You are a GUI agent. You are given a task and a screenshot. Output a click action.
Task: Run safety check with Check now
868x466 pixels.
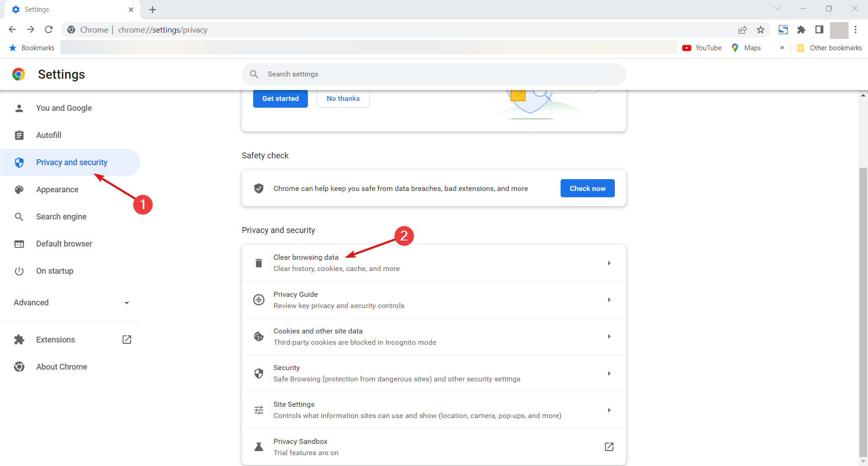(x=587, y=188)
